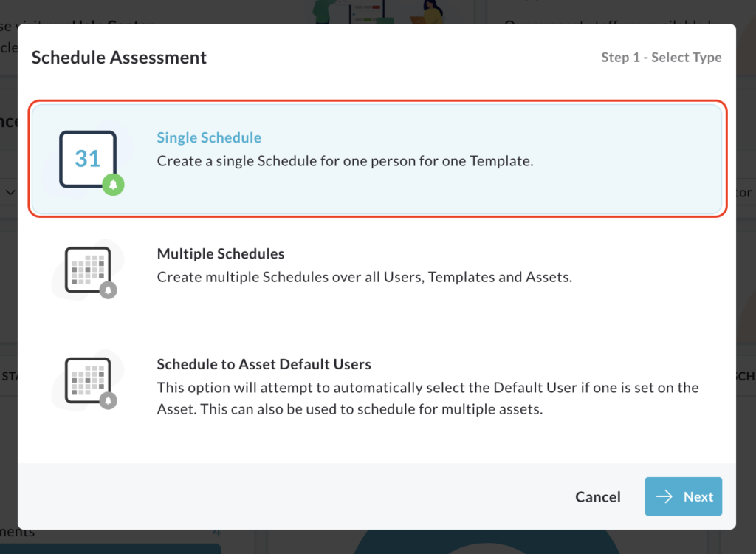Expand the partially hidden chevron dropdown at left edge
This screenshot has width=756, height=554.
10,193
